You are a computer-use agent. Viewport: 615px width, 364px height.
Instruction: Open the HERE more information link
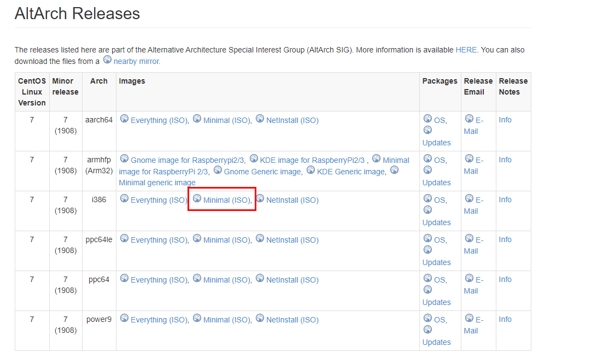pos(466,50)
